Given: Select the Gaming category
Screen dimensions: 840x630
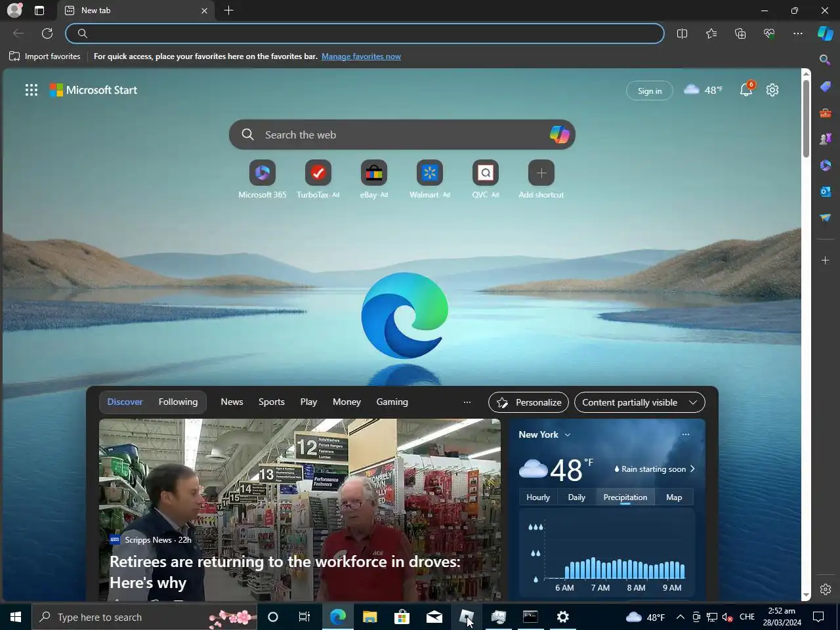Looking at the screenshot, I should coord(392,402).
